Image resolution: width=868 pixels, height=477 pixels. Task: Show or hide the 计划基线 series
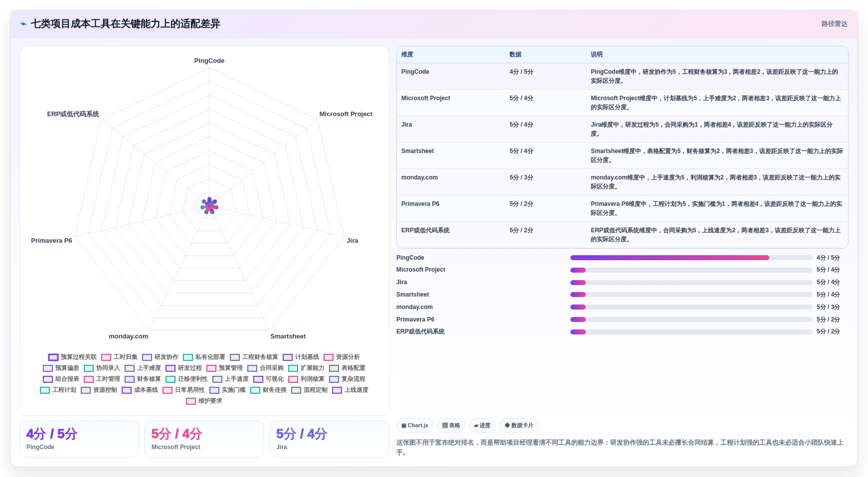(301, 357)
